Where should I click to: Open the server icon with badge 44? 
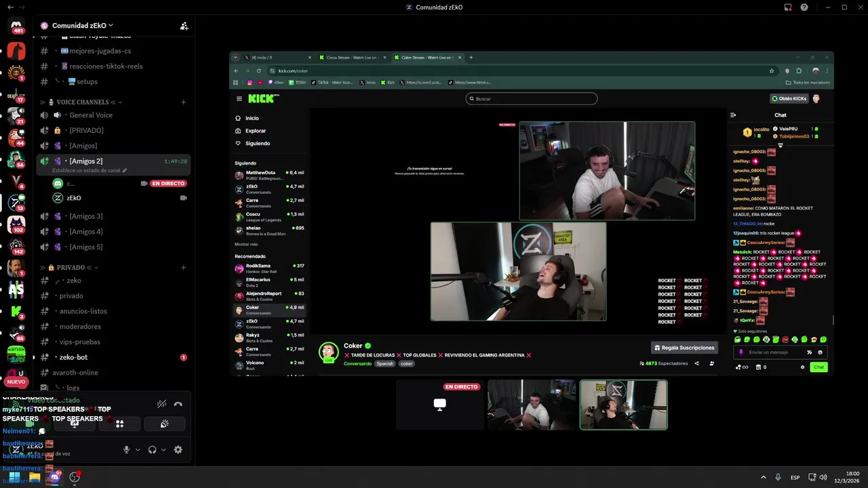[16, 138]
